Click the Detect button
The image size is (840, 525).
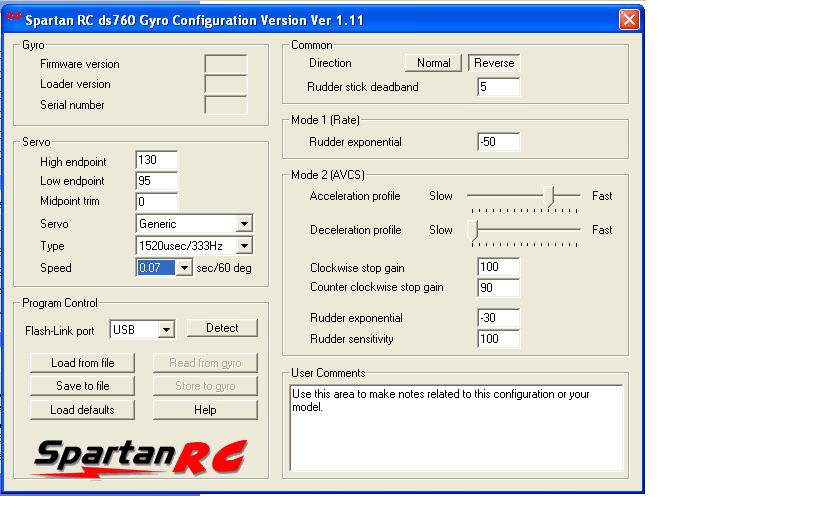222,328
